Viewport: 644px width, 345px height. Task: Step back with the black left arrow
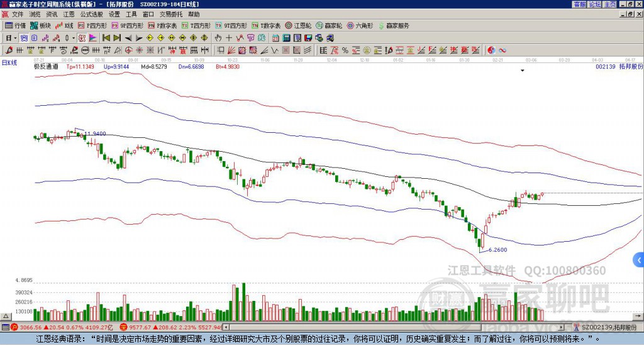pyautogui.click(x=128, y=38)
